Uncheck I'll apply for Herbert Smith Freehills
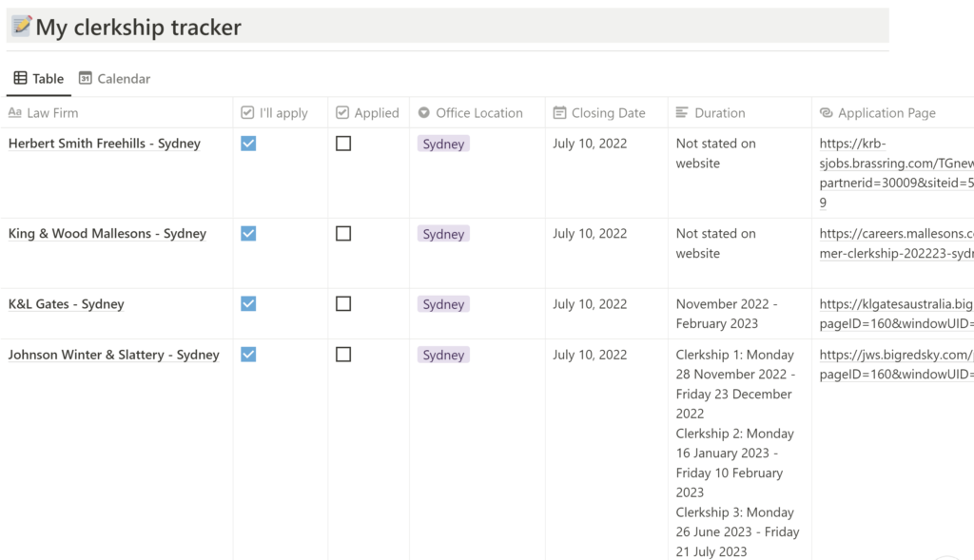The width and height of the screenshot is (974, 560). coord(248,144)
